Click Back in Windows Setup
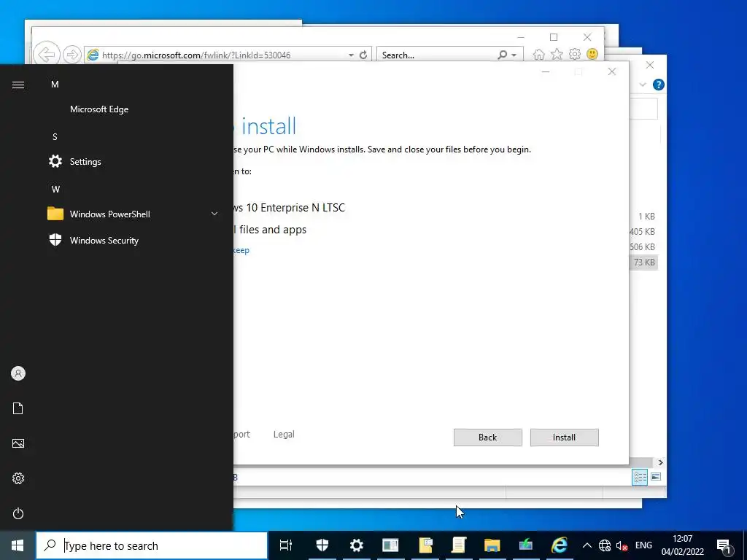The width and height of the screenshot is (747, 560). tap(487, 437)
